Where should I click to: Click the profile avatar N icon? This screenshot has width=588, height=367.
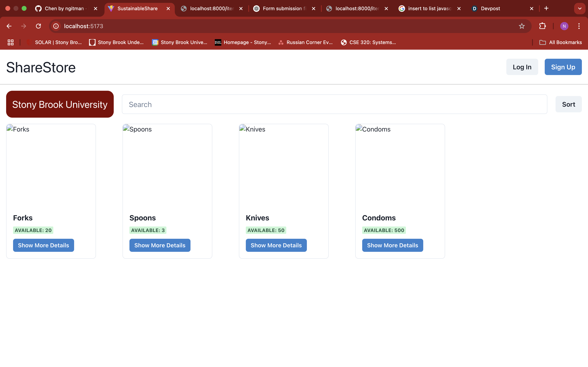(564, 26)
